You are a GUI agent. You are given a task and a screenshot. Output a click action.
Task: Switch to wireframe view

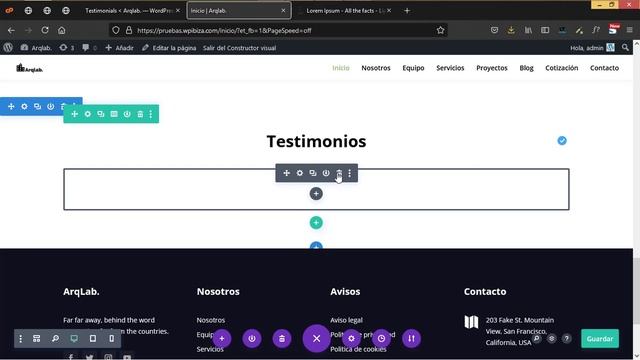[x=36, y=338]
